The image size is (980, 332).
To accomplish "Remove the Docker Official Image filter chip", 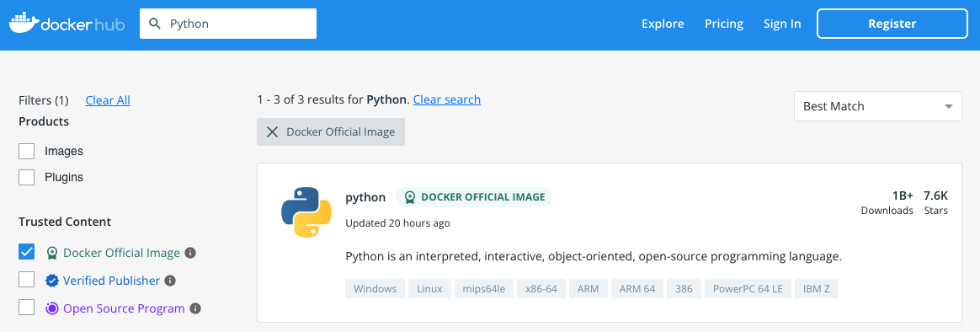I will [x=273, y=132].
